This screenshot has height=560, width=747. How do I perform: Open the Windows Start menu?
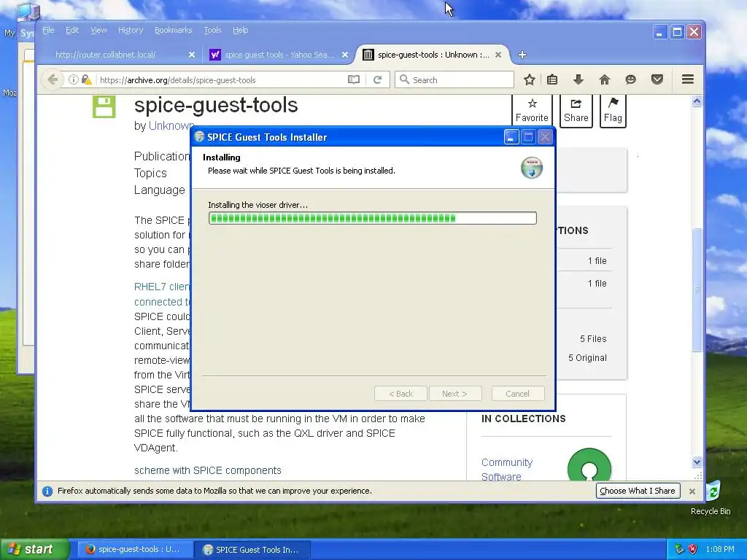(34, 549)
